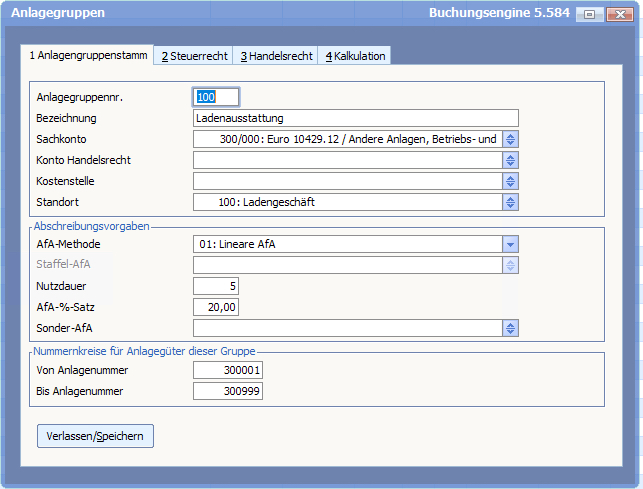The image size is (643, 489).
Task: Maximize the Anlagegruppen window
Action: [x=589, y=15]
